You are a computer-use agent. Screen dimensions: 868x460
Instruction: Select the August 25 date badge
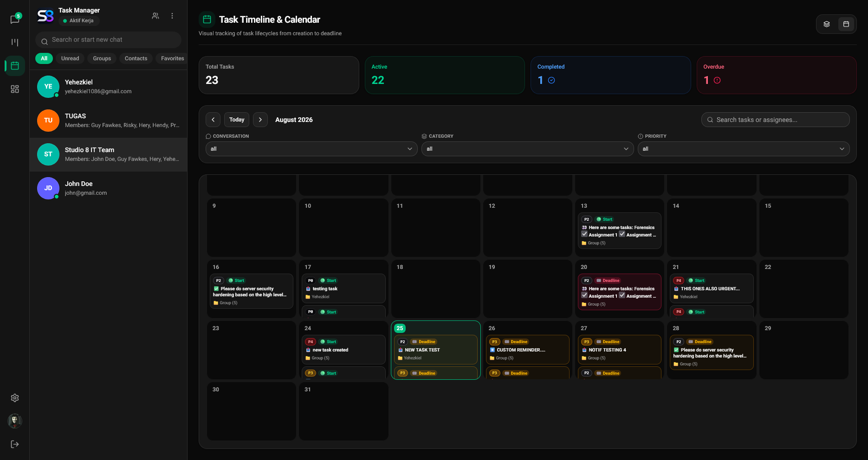click(400, 328)
